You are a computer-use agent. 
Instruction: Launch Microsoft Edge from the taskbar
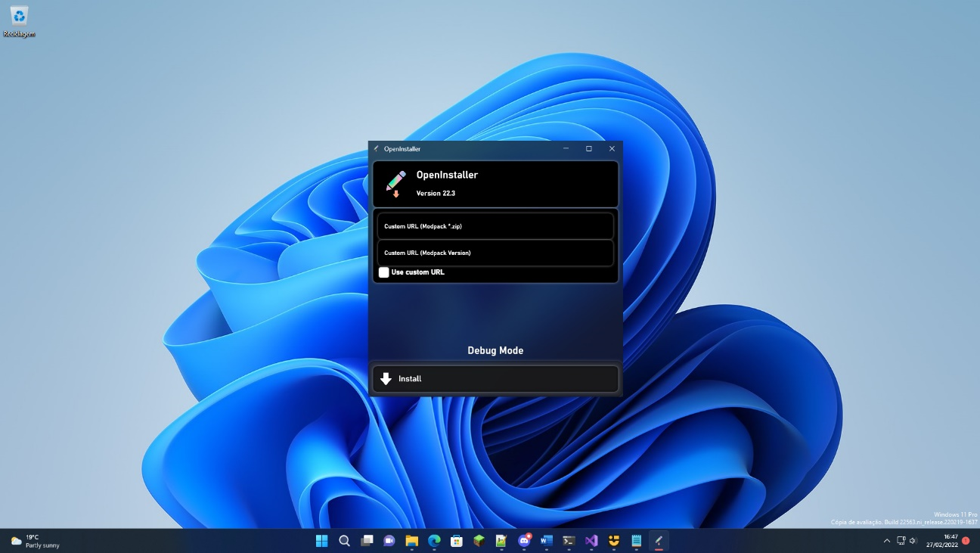click(434, 541)
